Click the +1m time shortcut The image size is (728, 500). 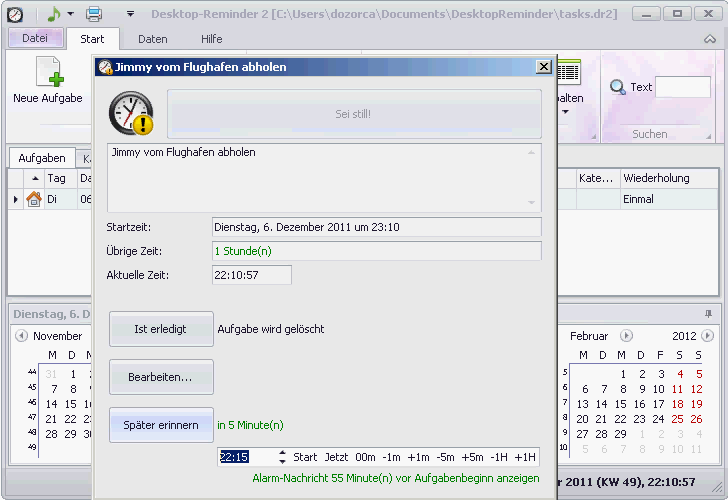click(x=418, y=457)
